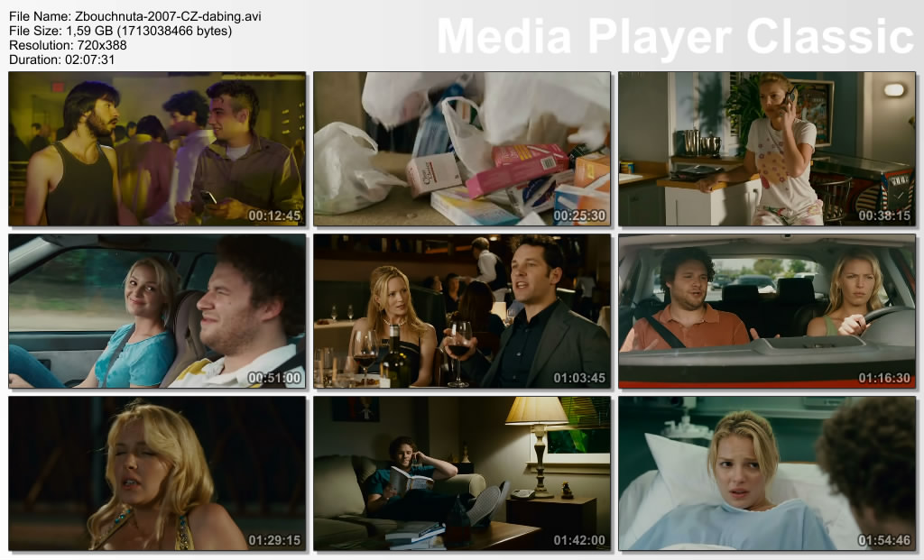
Task: Click the Duration 02:07:31 text
Action: click(x=60, y=60)
